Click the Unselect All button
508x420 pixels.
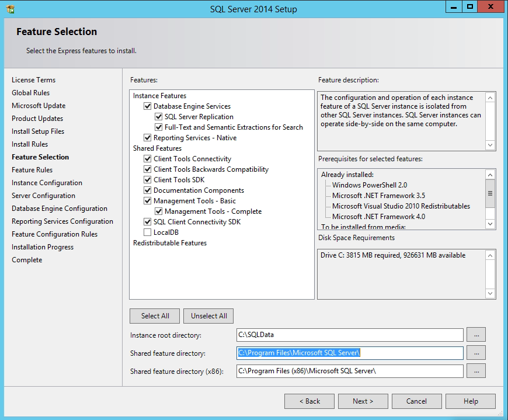208,315
